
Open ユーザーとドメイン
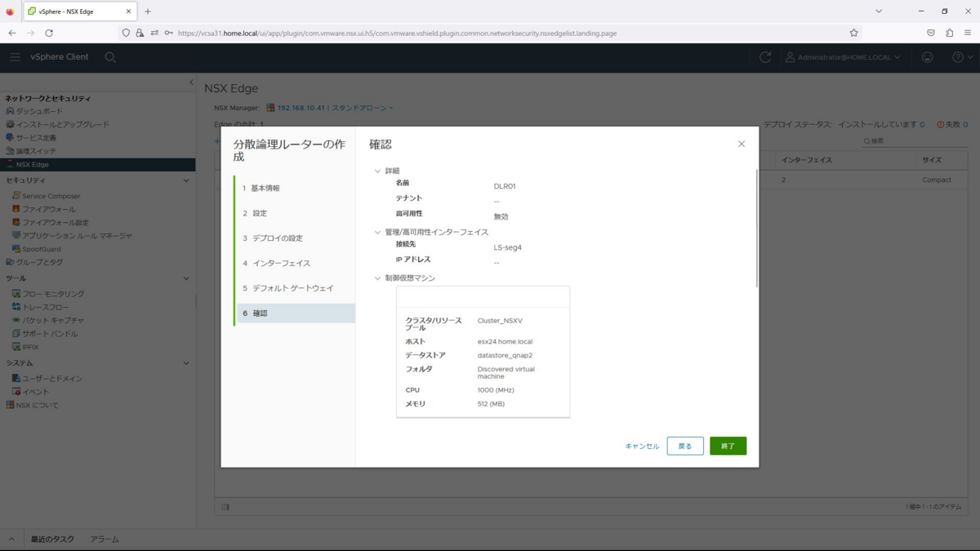[x=51, y=379]
